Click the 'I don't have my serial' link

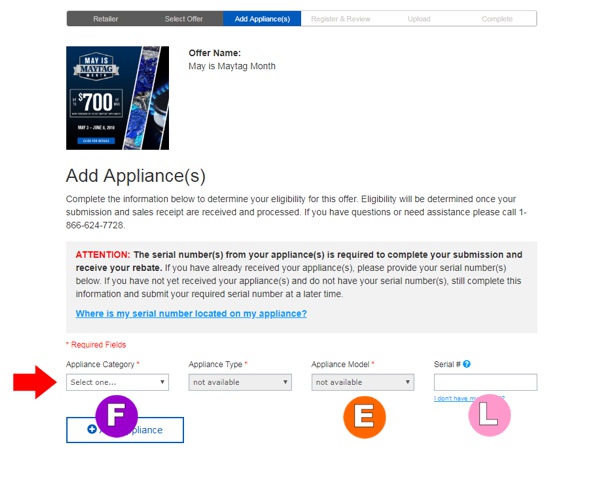(x=469, y=398)
